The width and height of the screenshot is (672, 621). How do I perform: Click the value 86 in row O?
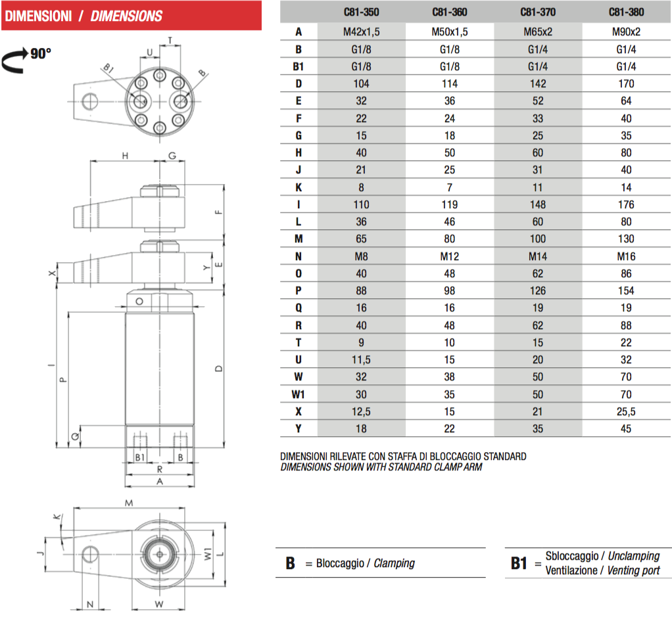pos(626,273)
